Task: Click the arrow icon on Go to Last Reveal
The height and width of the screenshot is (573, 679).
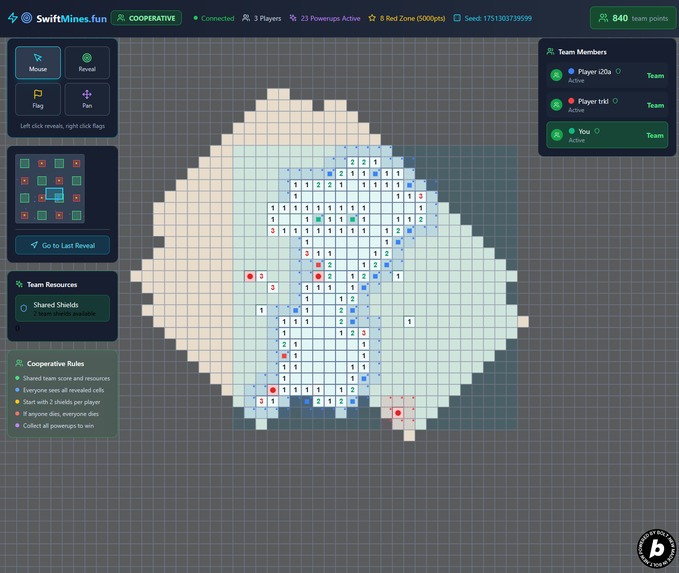Action: 34,245
